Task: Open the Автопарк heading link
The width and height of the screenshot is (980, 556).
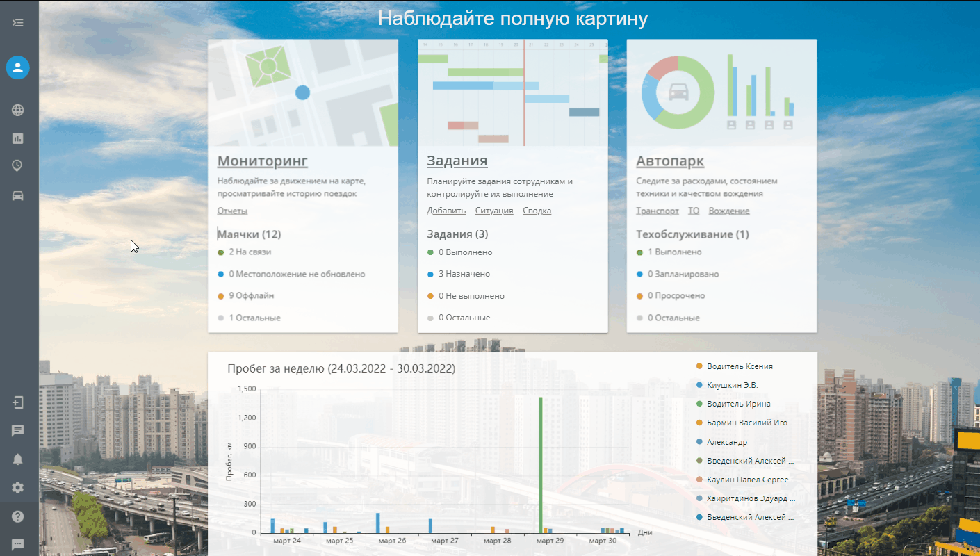Action: [x=670, y=161]
